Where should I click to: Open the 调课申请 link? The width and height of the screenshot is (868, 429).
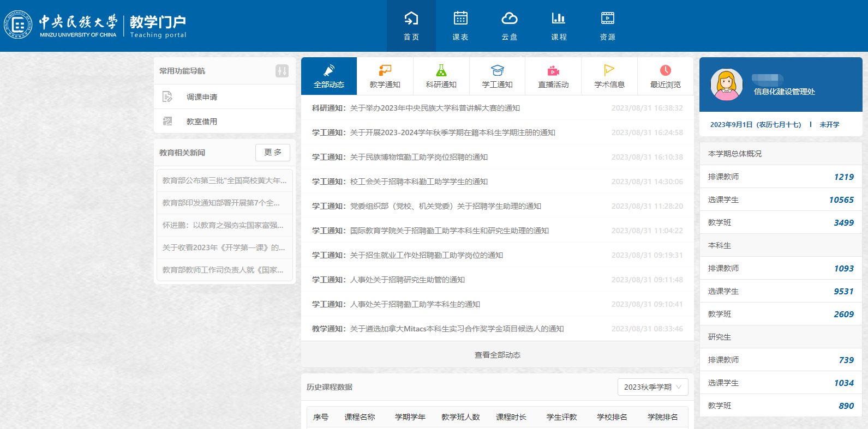coord(202,97)
